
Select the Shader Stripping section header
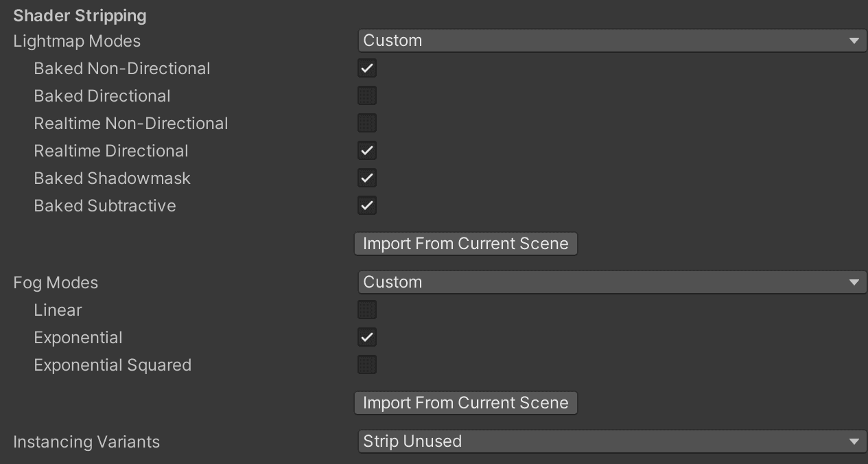[x=80, y=15]
